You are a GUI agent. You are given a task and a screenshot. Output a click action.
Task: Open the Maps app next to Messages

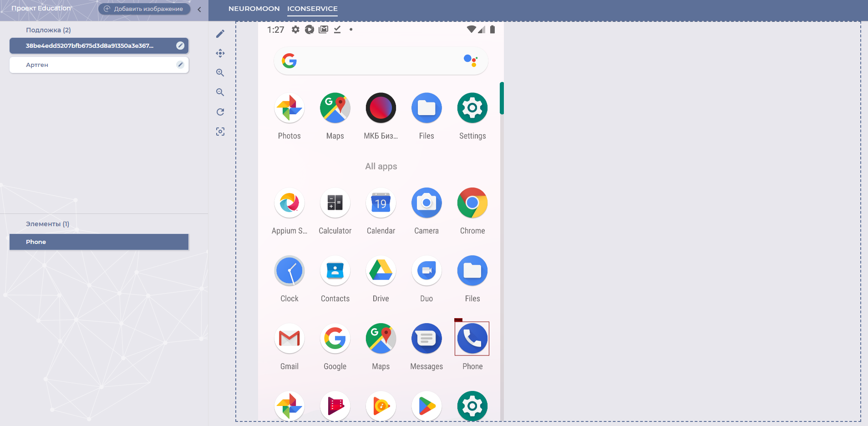pos(381,339)
